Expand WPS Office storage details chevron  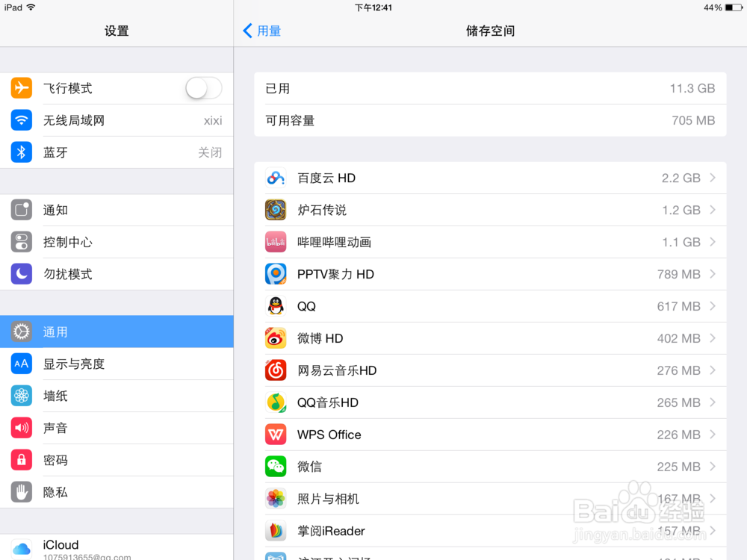pos(713,435)
